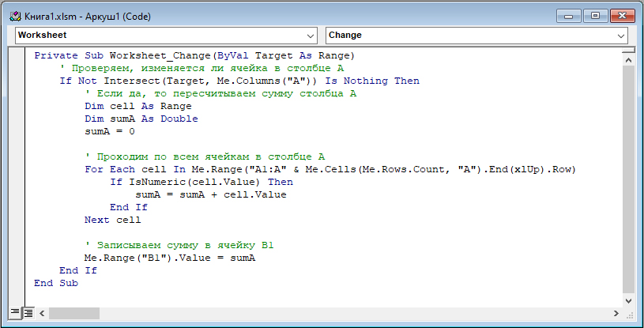Viewport: 644px width, 328px height.
Task: Switch to Procedure View button
Action: tap(14, 313)
